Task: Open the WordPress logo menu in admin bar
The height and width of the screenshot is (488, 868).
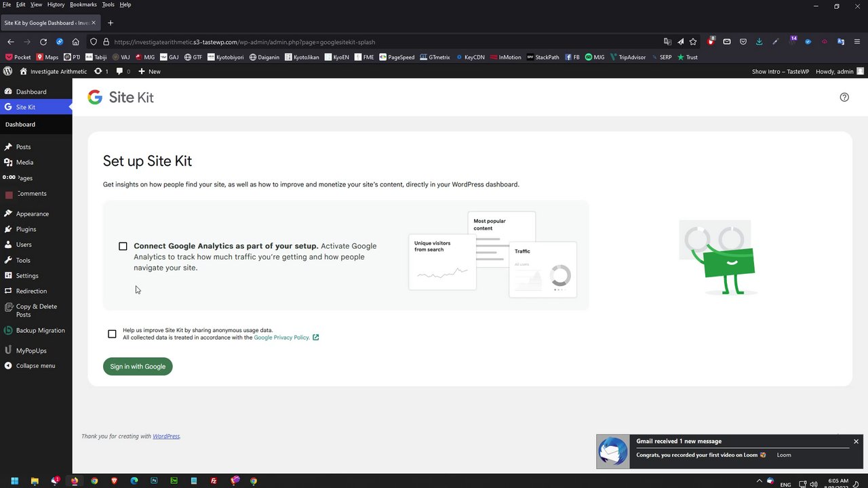Action: (8, 71)
